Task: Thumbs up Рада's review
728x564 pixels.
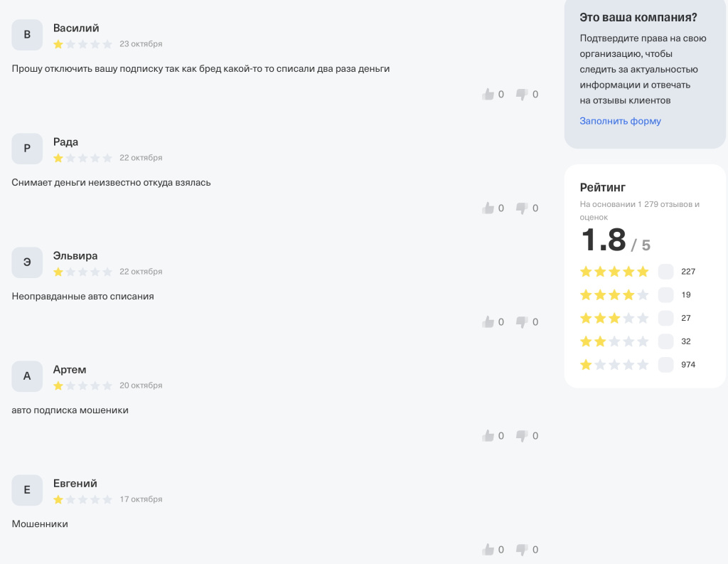Action: point(488,208)
